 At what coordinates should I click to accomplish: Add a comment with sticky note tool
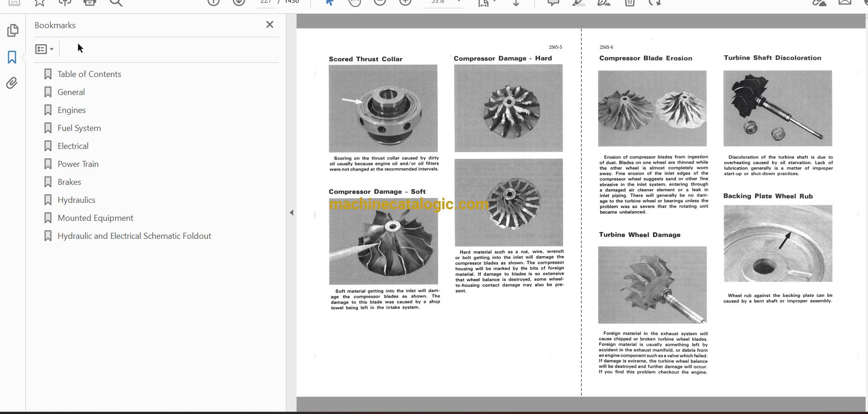553,3
